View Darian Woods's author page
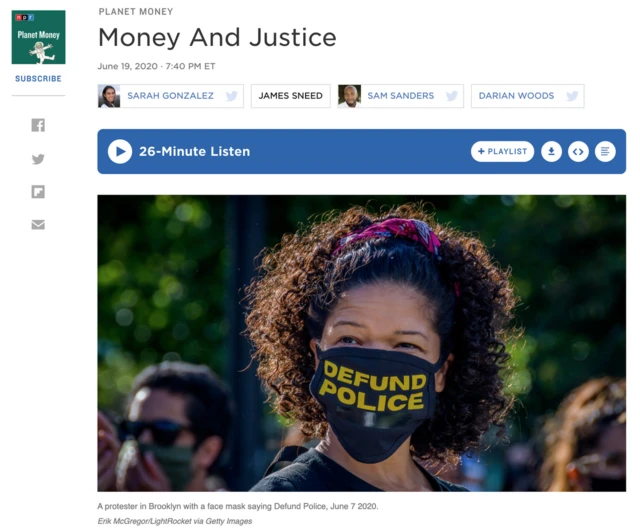This screenshot has width=640, height=529. pos(516,96)
